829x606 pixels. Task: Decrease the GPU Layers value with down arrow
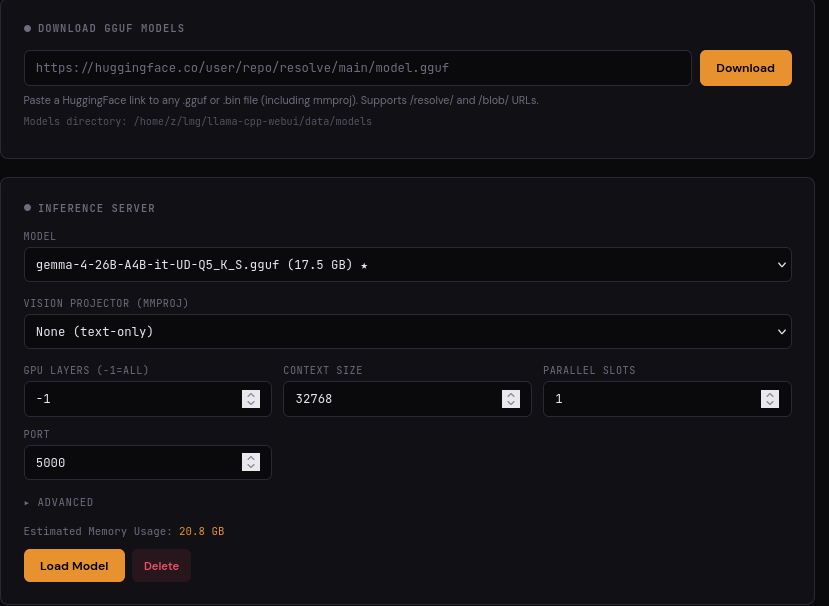pyautogui.click(x=251, y=403)
